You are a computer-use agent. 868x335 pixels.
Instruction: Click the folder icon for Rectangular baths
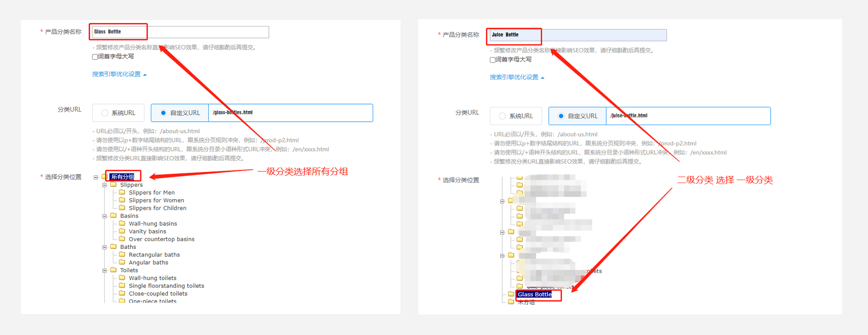[122, 254]
